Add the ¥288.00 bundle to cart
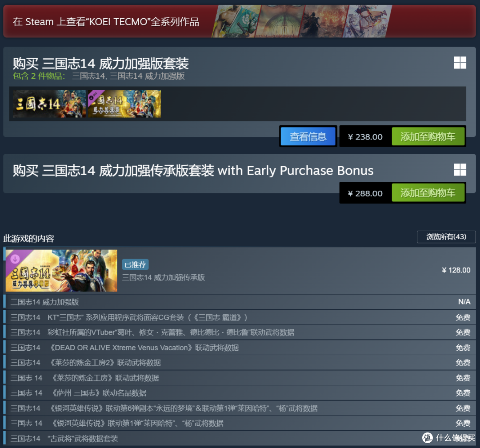 (428, 193)
